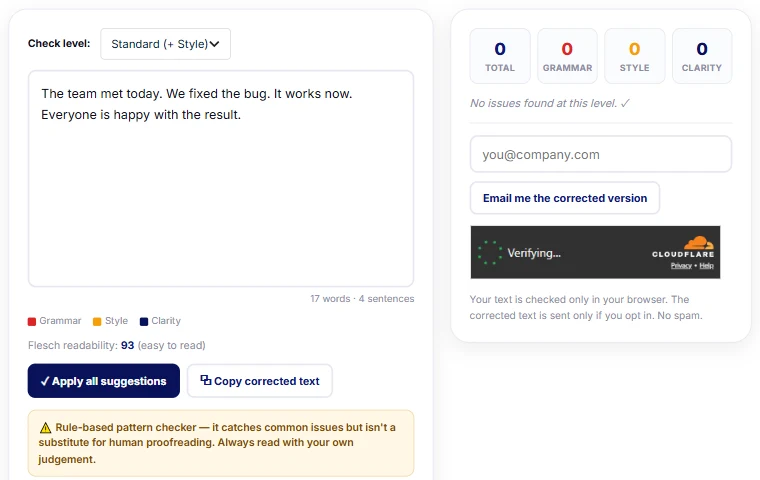Select the Grammar issues counter

567,56
